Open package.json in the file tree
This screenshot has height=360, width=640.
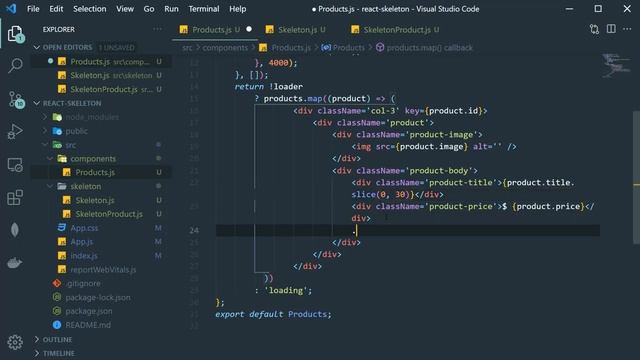(101, 311)
